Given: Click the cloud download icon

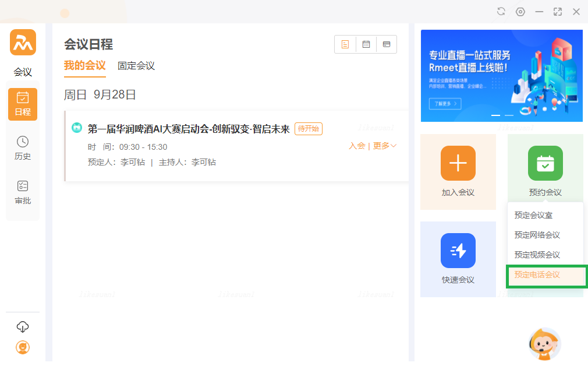Looking at the screenshot, I should pyautogui.click(x=23, y=326).
